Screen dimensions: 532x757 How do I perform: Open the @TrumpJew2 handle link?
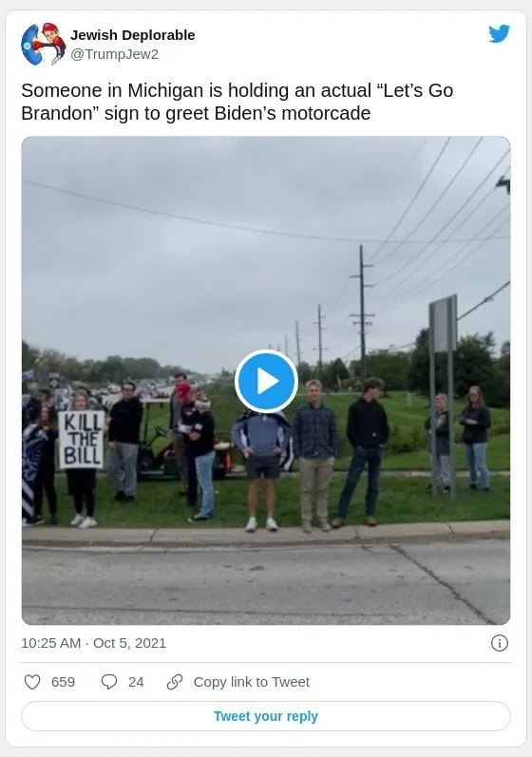[114, 54]
